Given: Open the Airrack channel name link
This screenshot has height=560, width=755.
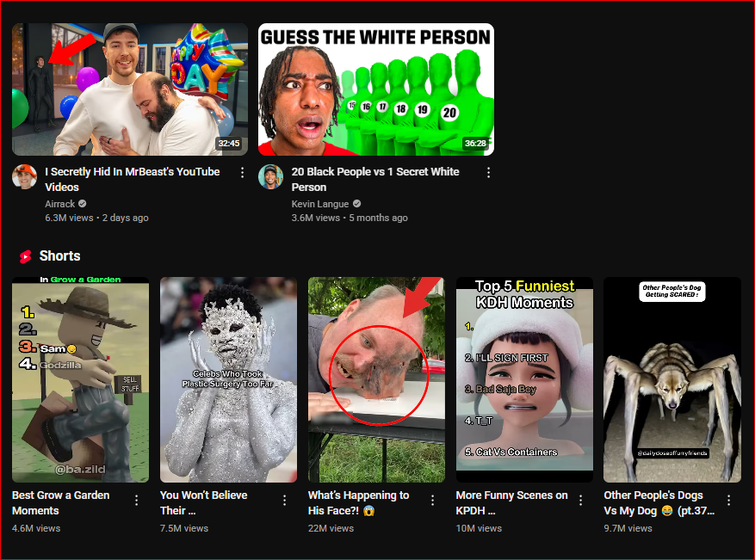Looking at the screenshot, I should point(59,204).
